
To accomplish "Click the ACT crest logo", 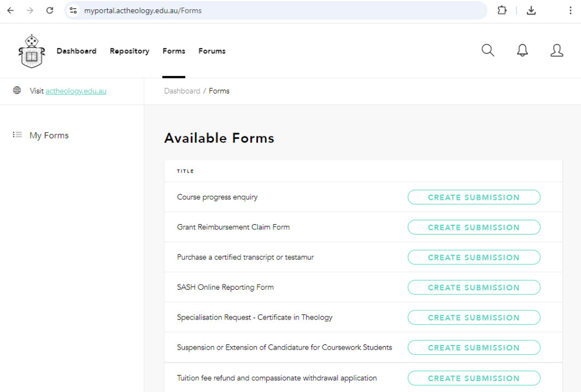I will (31, 51).
